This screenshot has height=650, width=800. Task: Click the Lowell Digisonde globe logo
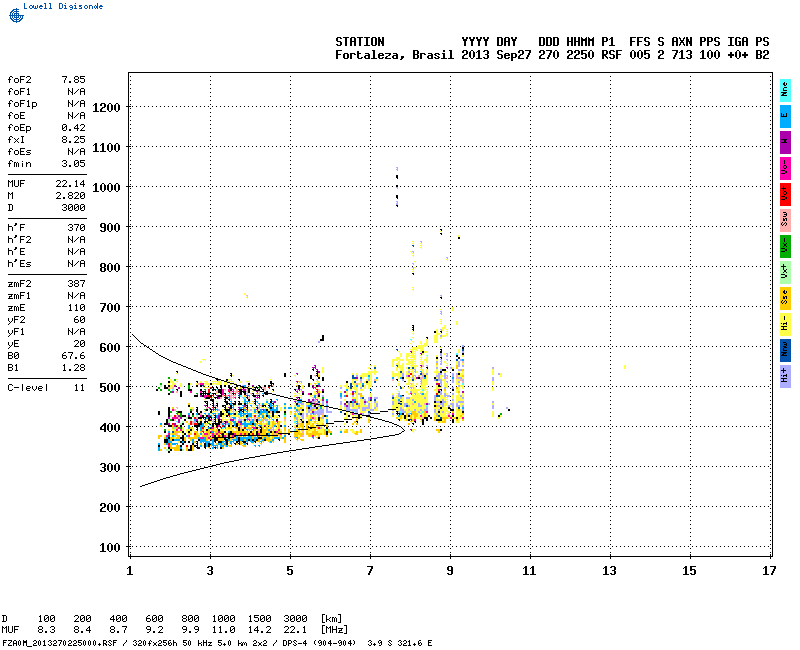(x=16, y=15)
